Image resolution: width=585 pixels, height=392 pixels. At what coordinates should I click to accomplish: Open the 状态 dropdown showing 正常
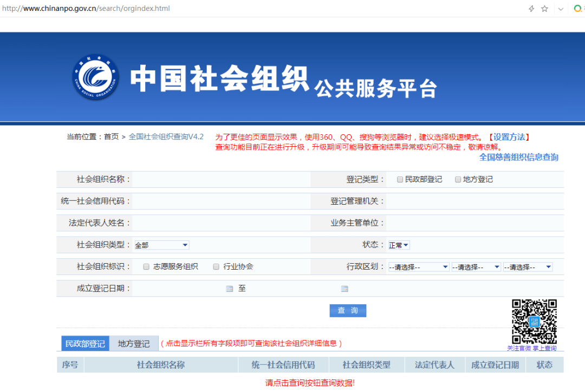point(399,245)
